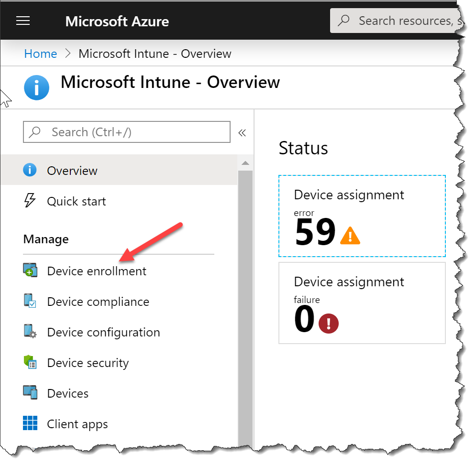Collapse the sidebar with the double chevron
Image resolution: width=476 pixels, height=465 pixels.
click(x=242, y=133)
